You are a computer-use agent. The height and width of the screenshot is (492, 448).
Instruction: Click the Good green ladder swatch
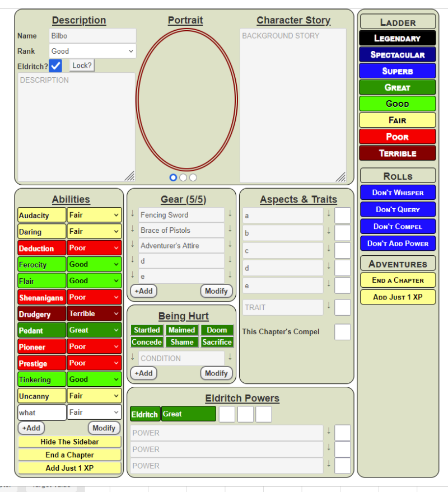pos(398,104)
